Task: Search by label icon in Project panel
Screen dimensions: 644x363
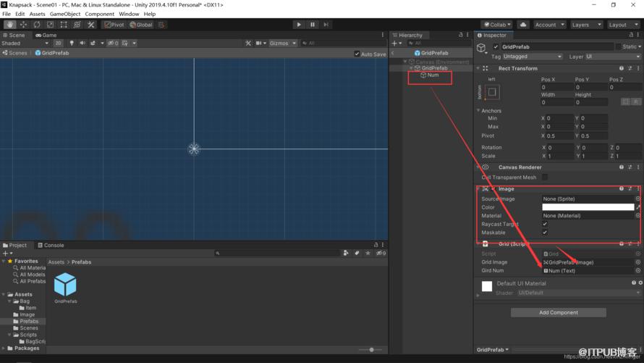Action: [x=357, y=254]
